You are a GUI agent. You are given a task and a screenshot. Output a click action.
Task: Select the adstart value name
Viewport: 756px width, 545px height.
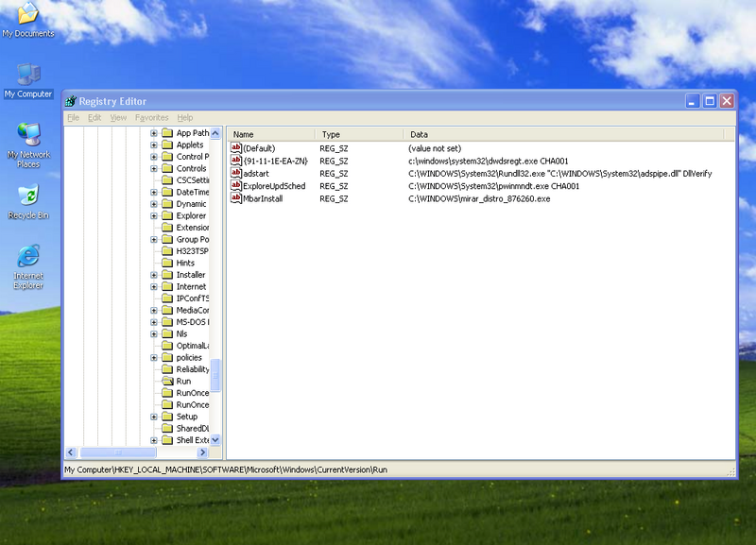(256, 174)
